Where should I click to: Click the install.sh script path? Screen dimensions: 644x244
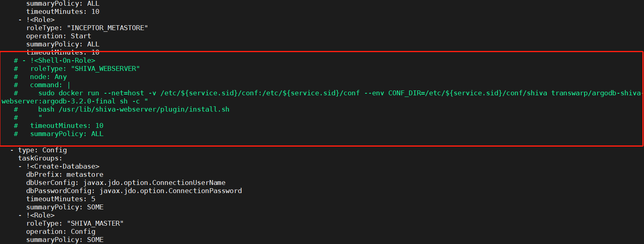(144, 109)
